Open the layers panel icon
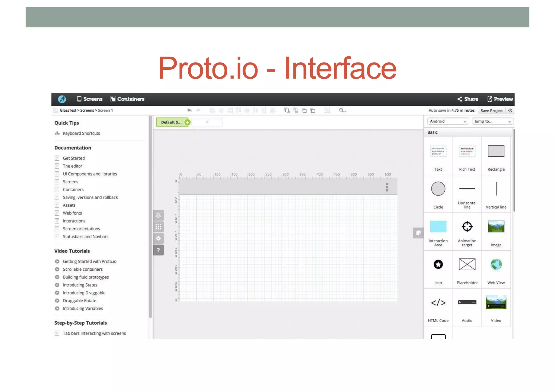Viewport: 555px width, 392px height. pyautogui.click(x=158, y=215)
